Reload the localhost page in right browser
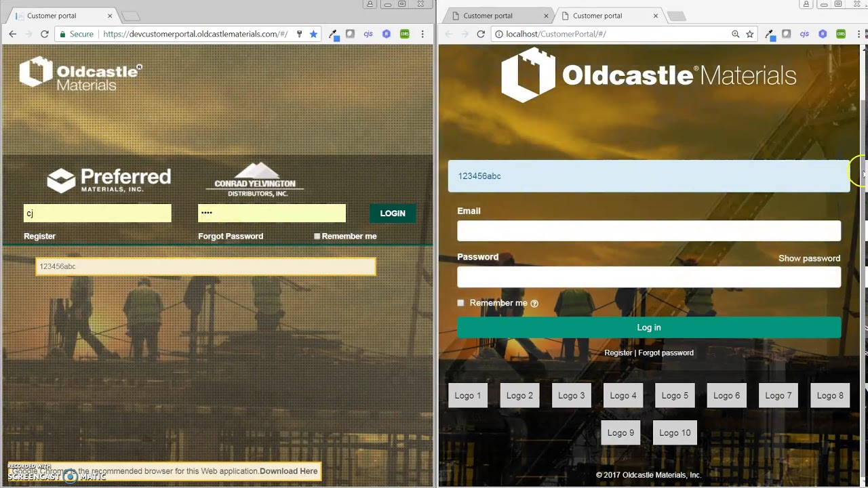 481,34
